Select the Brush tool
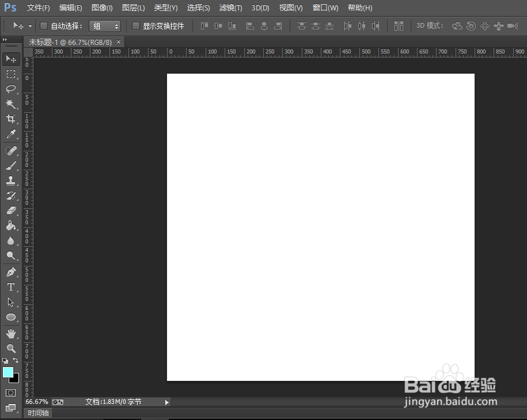This screenshot has width=527, height=420. coord(11,166)
